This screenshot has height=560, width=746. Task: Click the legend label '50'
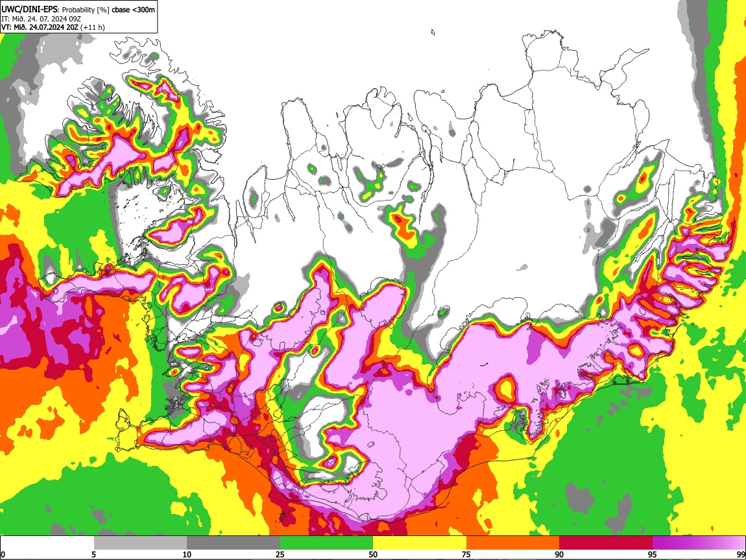pyautogui.click(x=373, y=554)
